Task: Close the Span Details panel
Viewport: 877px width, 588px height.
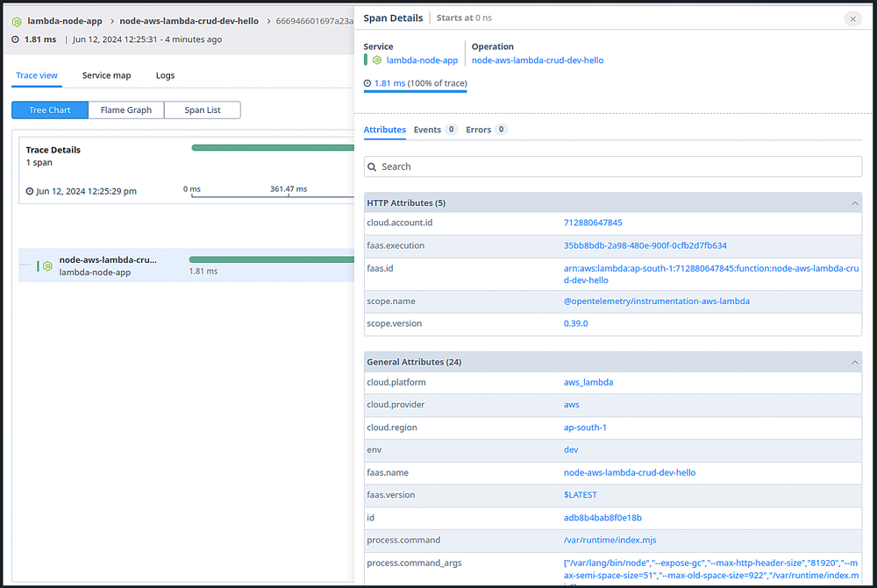Action: (852, 19)
